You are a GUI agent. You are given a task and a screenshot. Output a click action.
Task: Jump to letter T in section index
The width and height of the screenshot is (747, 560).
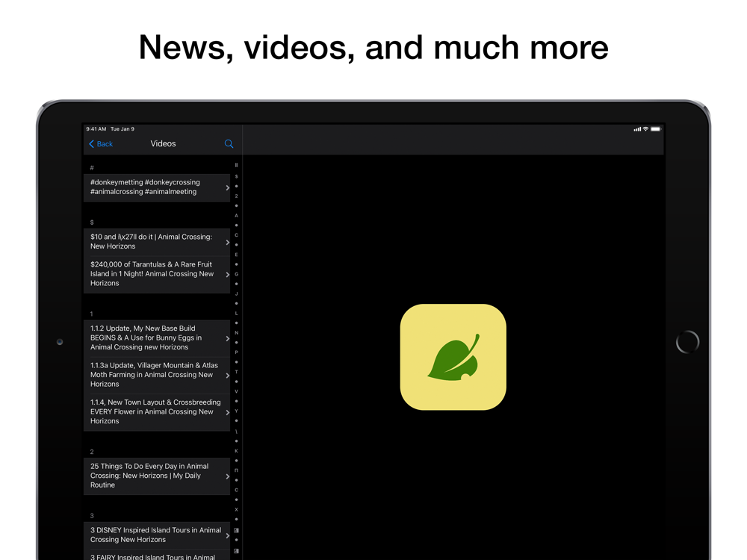pos(236,372)
